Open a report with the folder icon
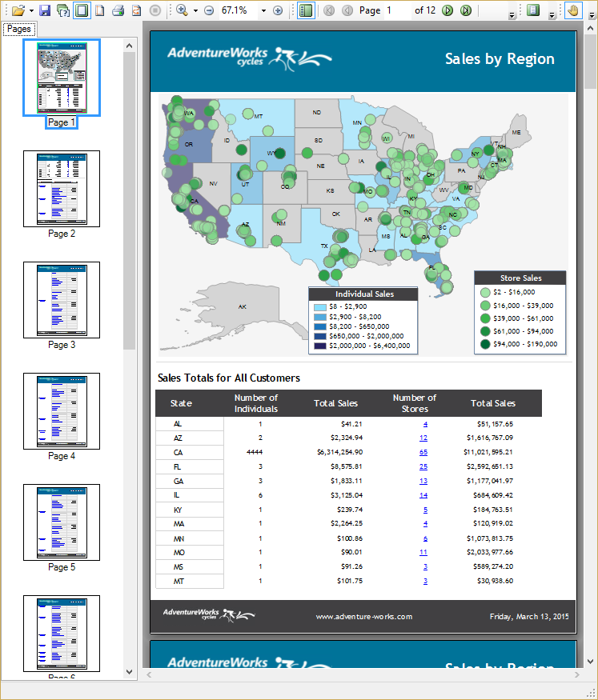Viewport: 598px width, 700px height. [x=18, y=10]
